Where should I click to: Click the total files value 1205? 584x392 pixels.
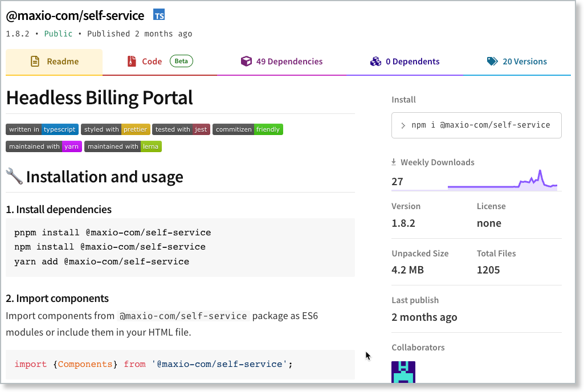tap(488, 269)
